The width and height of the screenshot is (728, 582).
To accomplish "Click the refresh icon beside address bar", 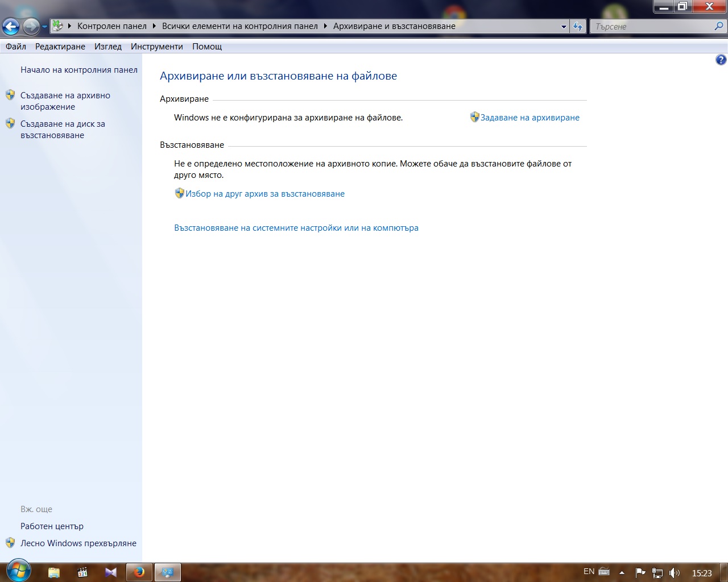I will tap(578, 26).
